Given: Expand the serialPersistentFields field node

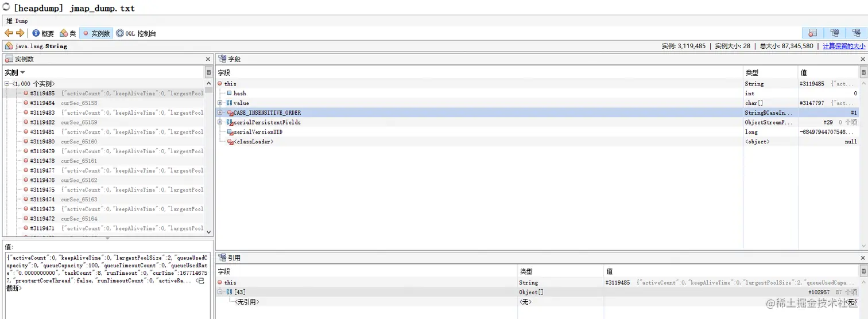Looking at the screenshot, I should [x=220, y=122].
